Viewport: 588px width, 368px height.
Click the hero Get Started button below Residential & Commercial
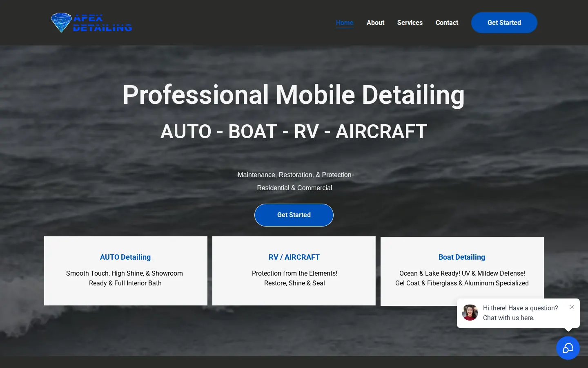click(x=294, y=215)
